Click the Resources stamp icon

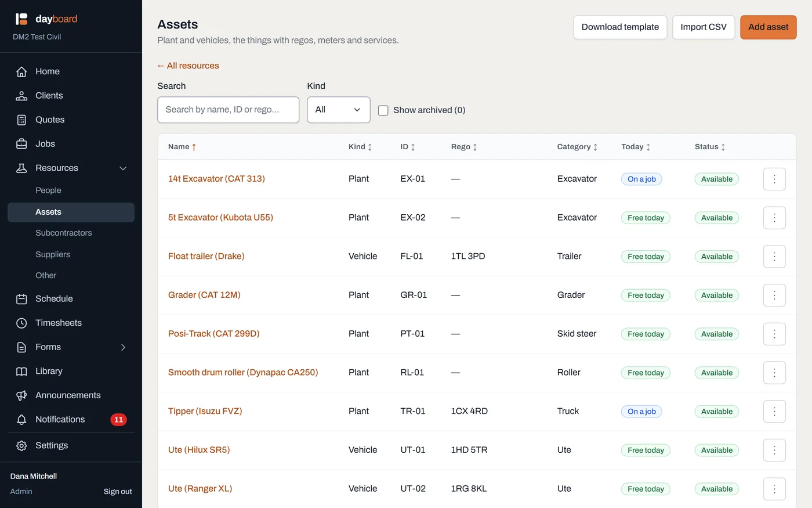(21, 168)
